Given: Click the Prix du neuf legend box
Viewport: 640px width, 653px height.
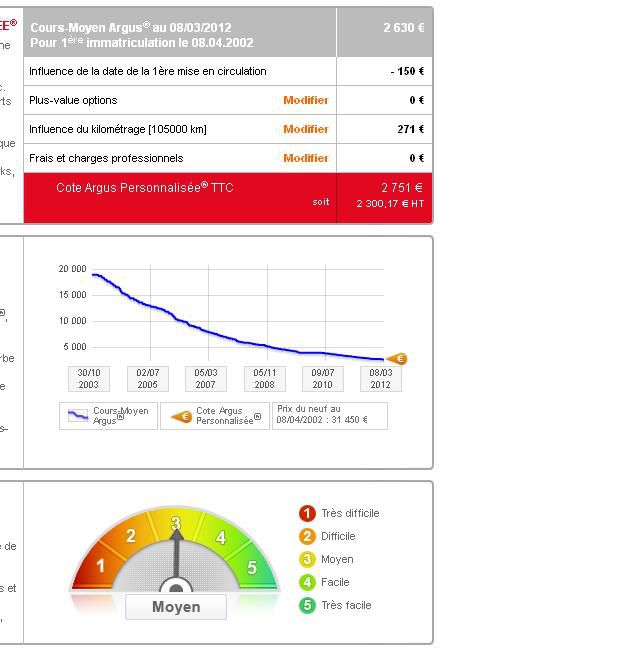Looking at the screenshot, I should (329, 415).
